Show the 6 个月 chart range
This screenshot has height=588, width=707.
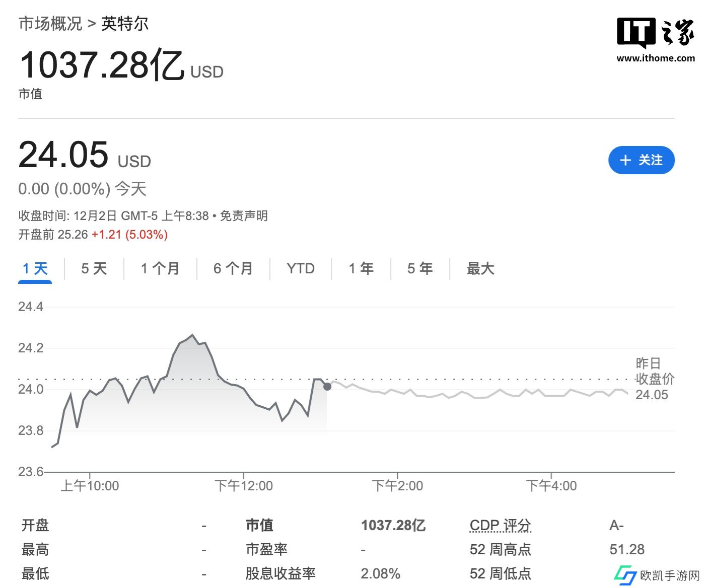[233, 269]
